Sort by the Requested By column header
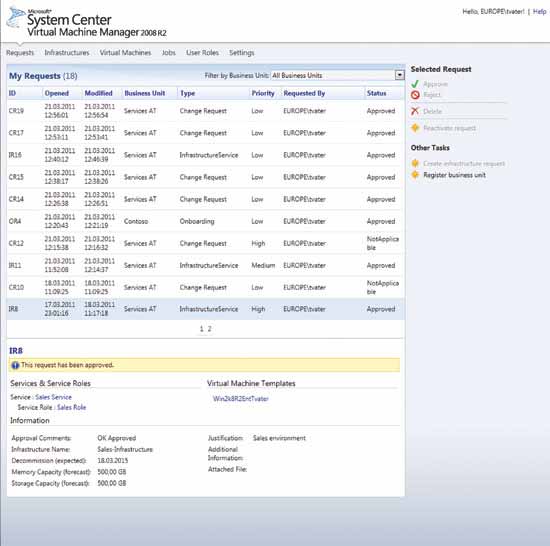 point(304,93)
